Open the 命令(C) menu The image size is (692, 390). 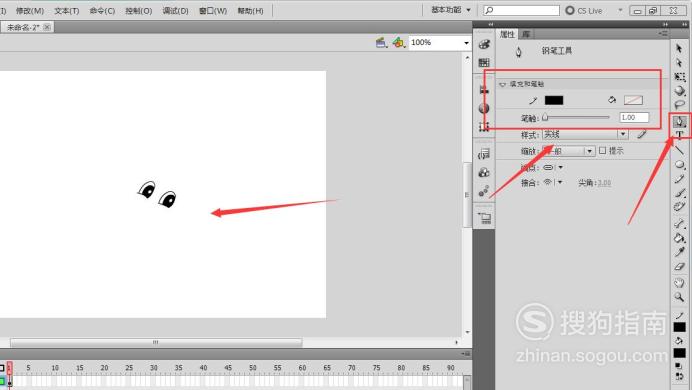click(102, 11)
